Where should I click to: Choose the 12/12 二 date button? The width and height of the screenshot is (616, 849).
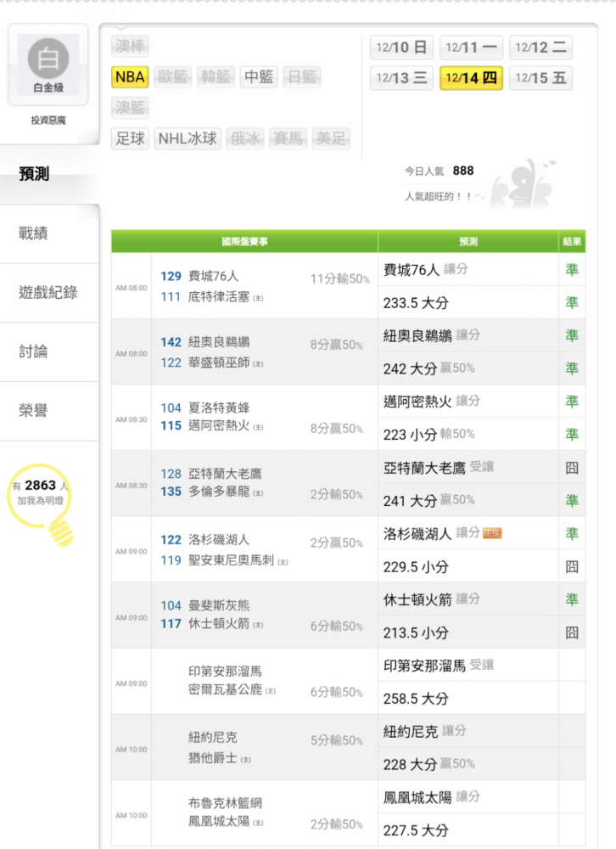[x=540, y=48]
